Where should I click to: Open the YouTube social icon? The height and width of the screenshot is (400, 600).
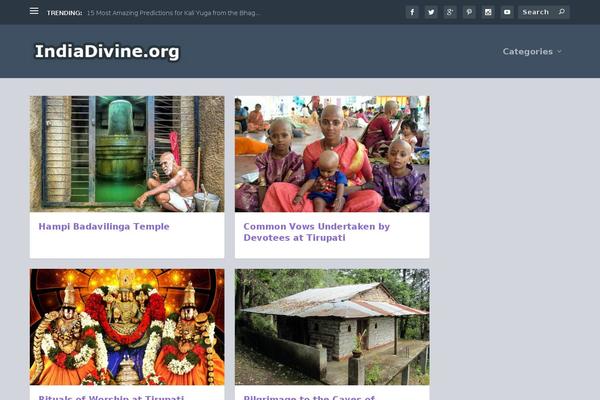pyautogui.click(x=507, y=12)
